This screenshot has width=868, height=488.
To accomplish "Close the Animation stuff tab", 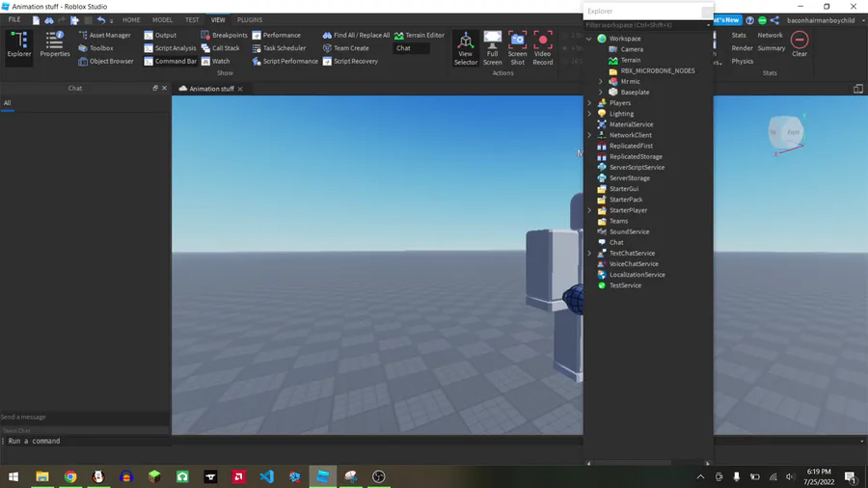I will (x=240, y=89).
